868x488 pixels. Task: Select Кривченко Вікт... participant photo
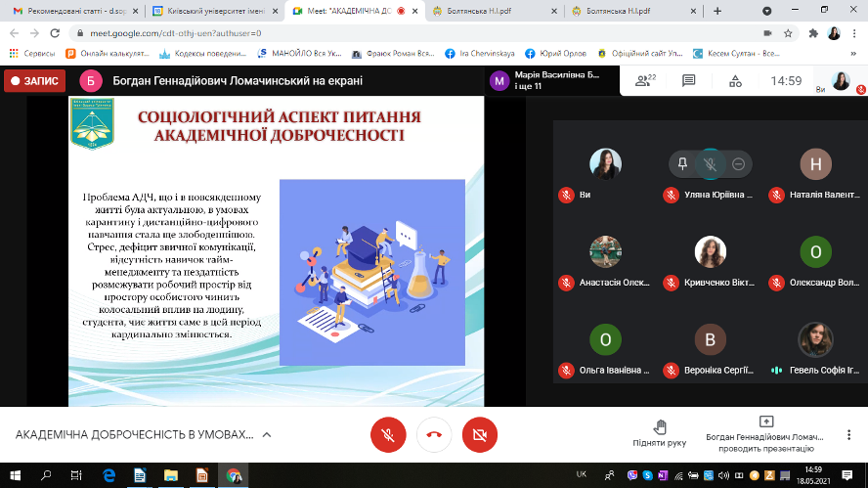[711, 251]
